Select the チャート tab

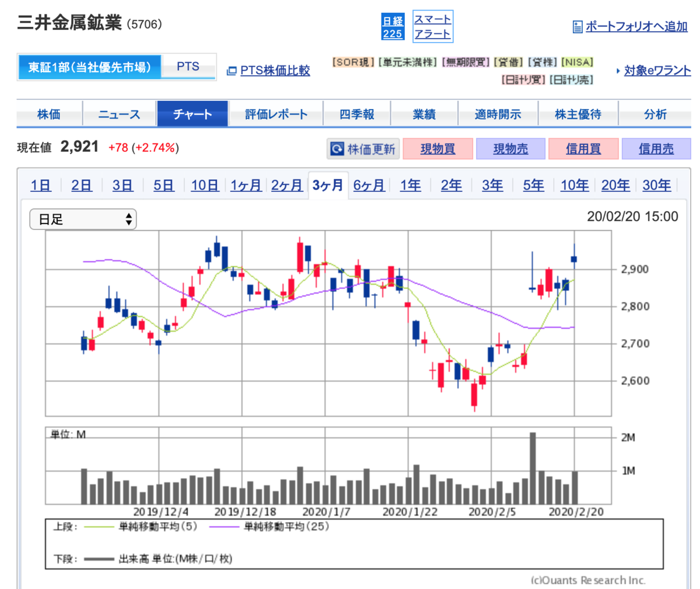192,114
